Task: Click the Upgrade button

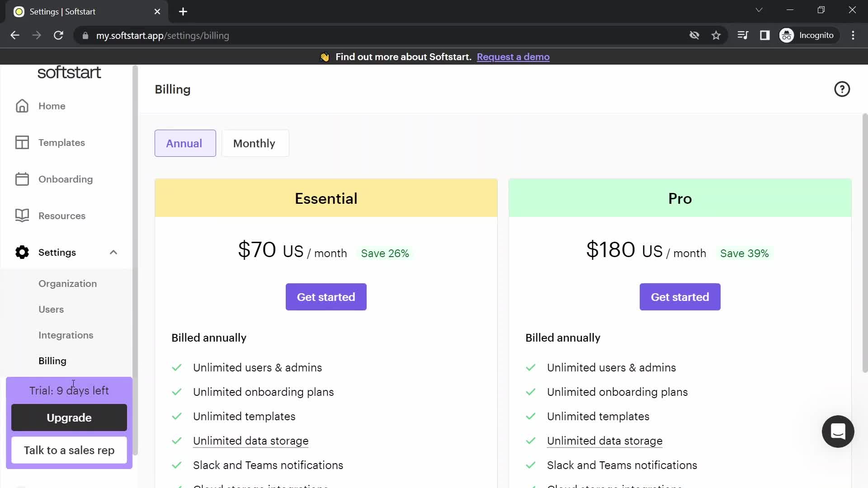Action: (69, 418)
